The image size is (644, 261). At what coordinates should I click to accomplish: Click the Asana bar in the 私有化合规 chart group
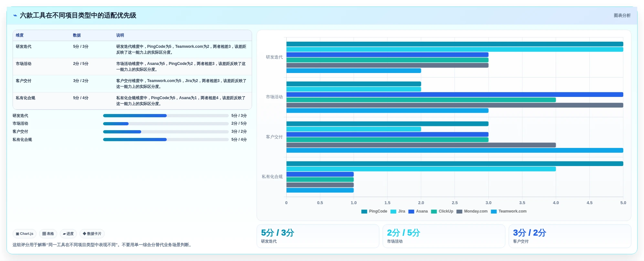coord(320,174)
